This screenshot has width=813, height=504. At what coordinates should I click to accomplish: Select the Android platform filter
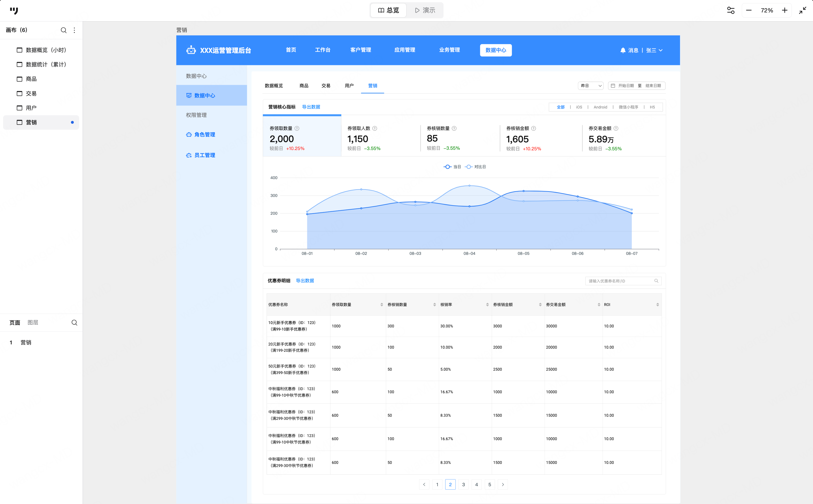coord(600,107)
